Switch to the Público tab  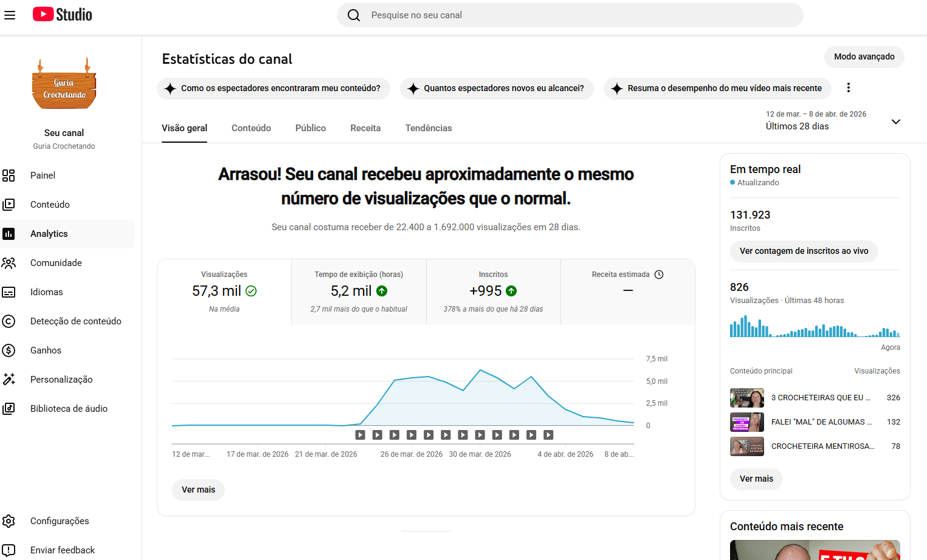click(311, 128)
